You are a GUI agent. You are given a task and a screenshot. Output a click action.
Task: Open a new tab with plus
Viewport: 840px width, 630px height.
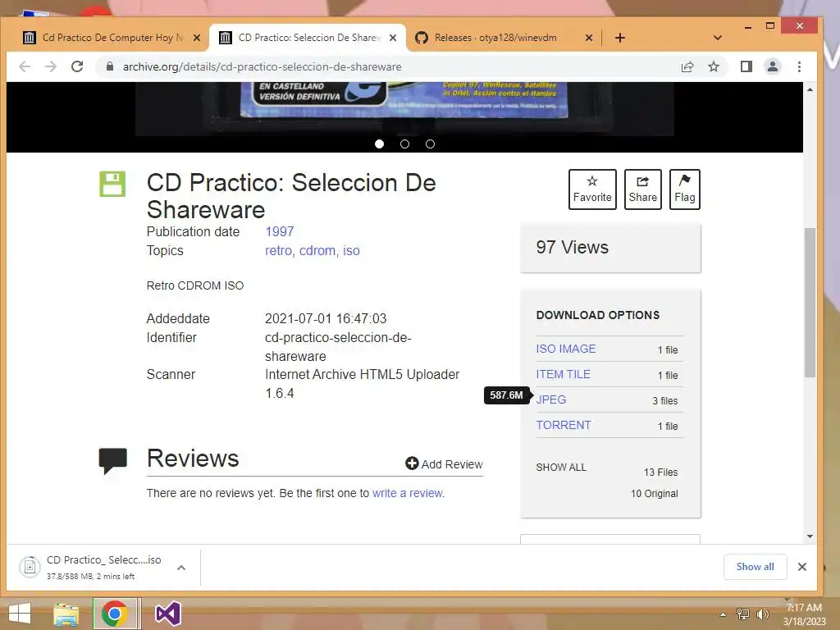[x=620, y=38]
